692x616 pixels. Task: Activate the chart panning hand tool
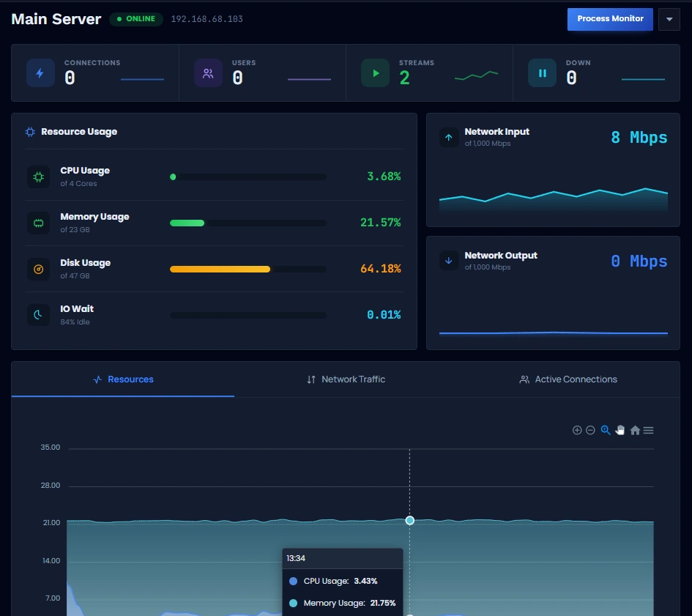[620, 430]
